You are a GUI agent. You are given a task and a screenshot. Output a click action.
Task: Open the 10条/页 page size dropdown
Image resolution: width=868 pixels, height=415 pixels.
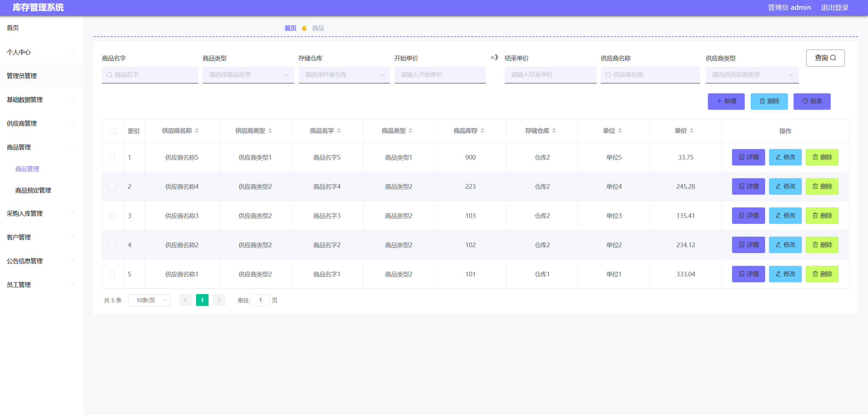(x=149, y=300)
